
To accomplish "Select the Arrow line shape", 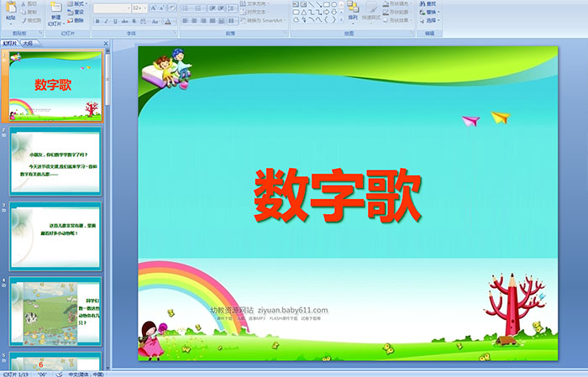I will click(318, 4).
